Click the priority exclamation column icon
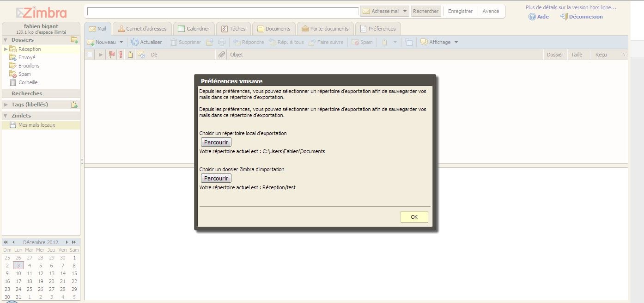 (x=121, y=55)
